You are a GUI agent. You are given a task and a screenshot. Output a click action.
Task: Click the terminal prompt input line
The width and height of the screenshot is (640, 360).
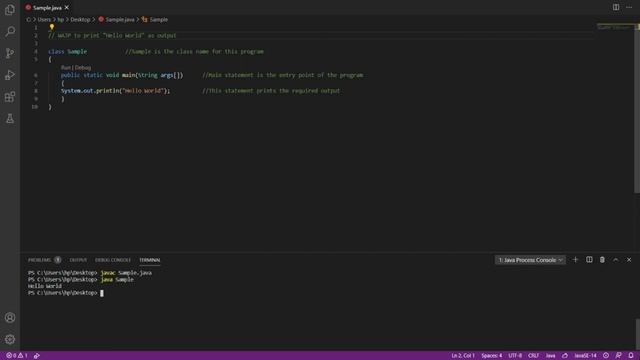pos(65,293)
